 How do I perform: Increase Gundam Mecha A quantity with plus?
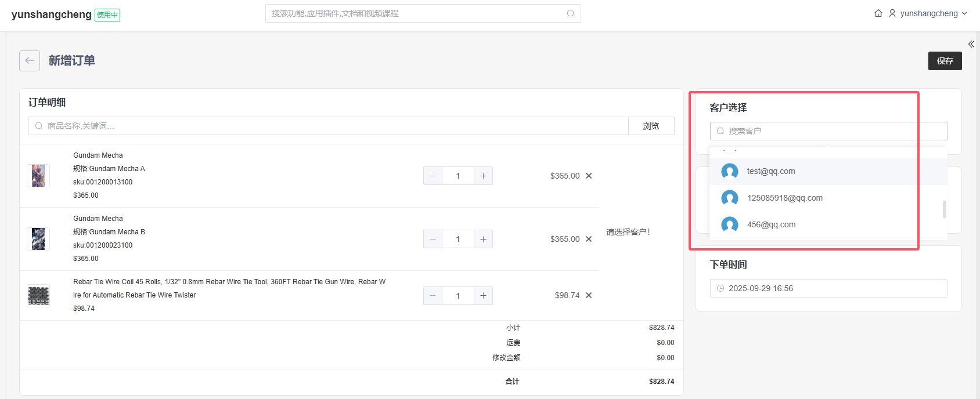coord(483,176)
